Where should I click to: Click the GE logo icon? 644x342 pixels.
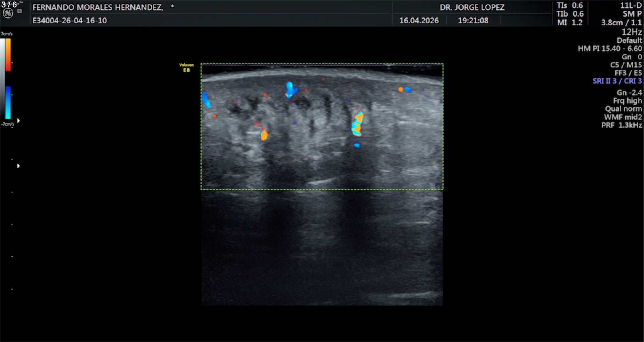pos(8,13)
